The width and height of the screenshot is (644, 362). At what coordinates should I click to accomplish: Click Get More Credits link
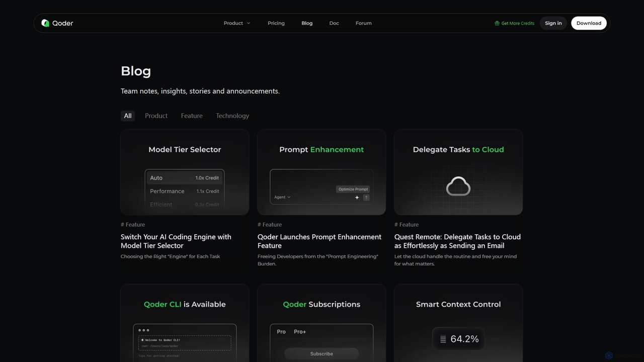click(514, 23)
